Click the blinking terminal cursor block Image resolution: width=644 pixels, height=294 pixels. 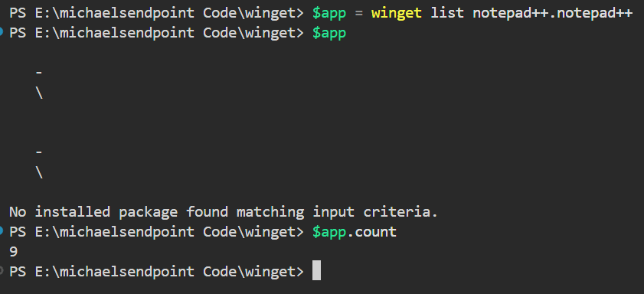point(316,270)
